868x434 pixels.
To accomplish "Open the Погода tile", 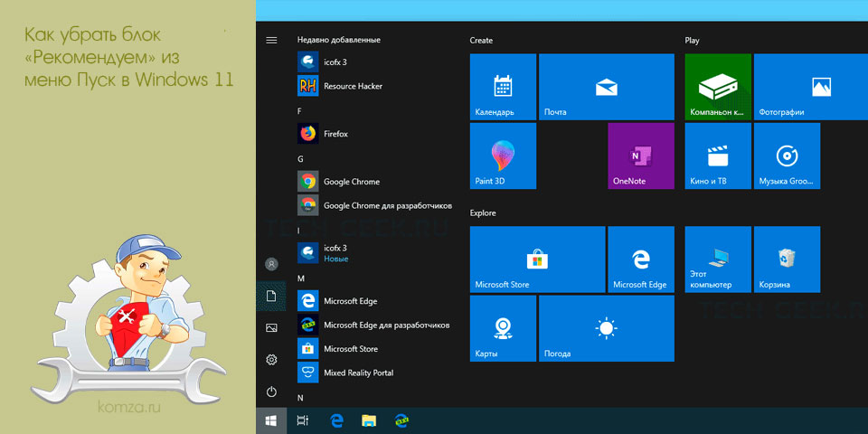I will click(x=607, y=328).
